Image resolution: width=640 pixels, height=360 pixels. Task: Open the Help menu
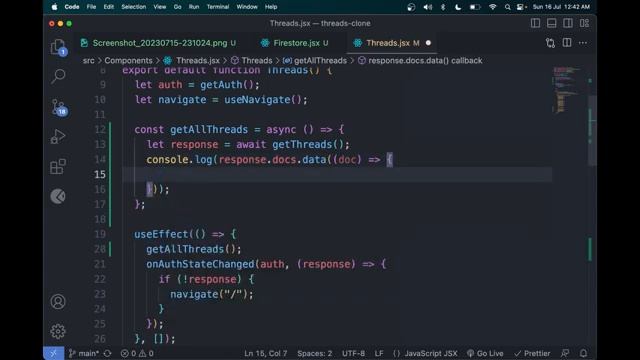[x=271, y=7]
